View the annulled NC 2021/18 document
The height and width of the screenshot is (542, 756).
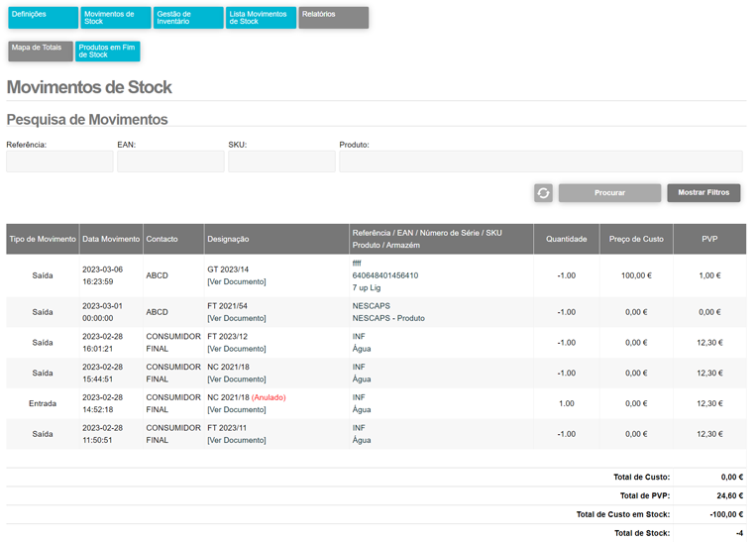237,409
